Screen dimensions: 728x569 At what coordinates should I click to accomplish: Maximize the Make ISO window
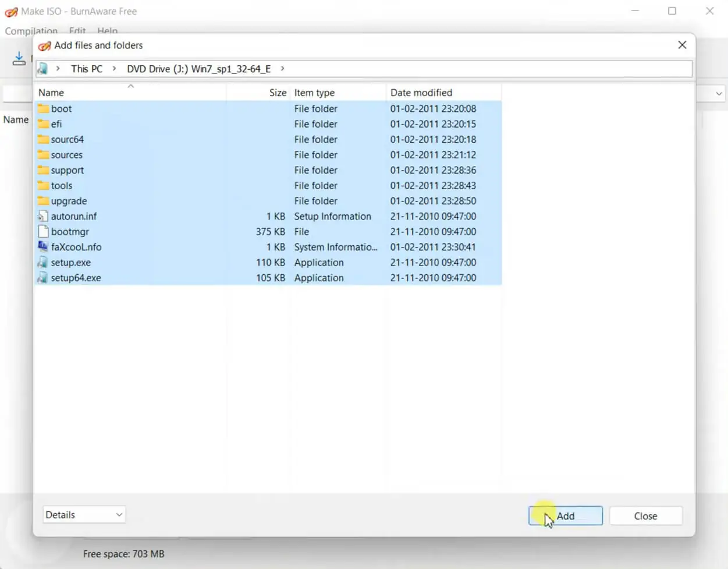(x=672, y=11)
